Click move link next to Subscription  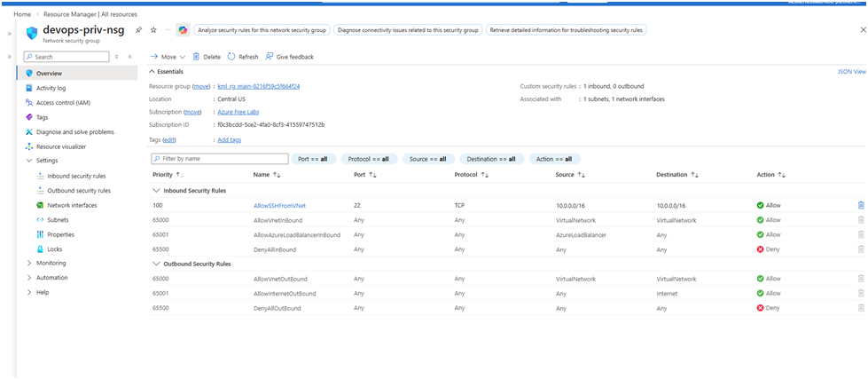coord(192,112)
